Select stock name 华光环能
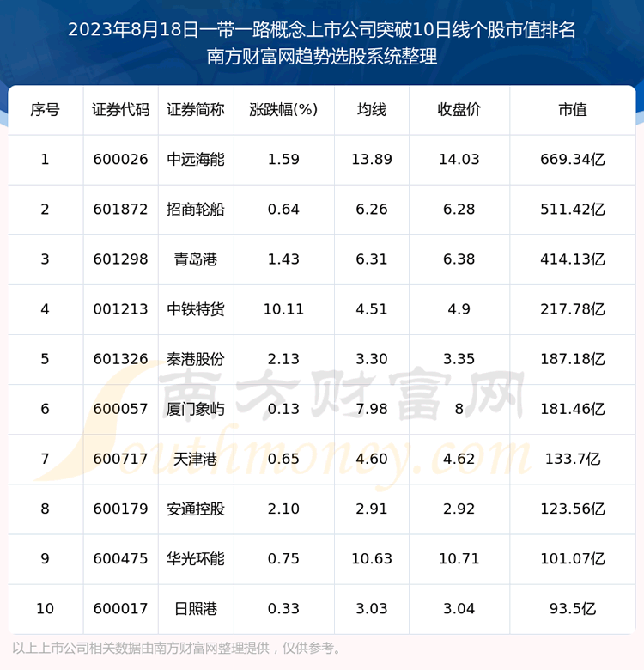This screenshot has height=670, width=644. [196, 559]
